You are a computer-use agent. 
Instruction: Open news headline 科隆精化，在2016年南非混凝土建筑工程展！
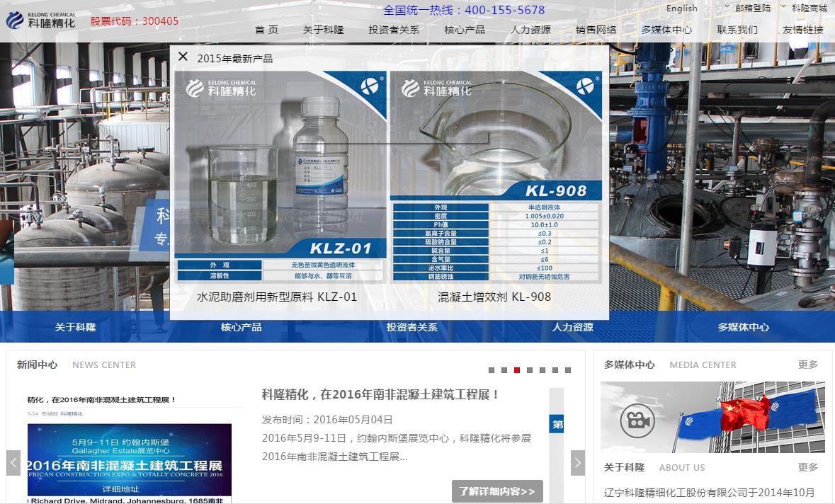(x=381, y=395)
